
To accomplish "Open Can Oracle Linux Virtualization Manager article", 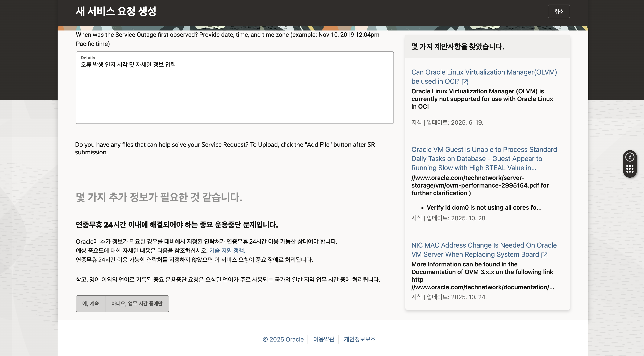I will coord(484,72).
